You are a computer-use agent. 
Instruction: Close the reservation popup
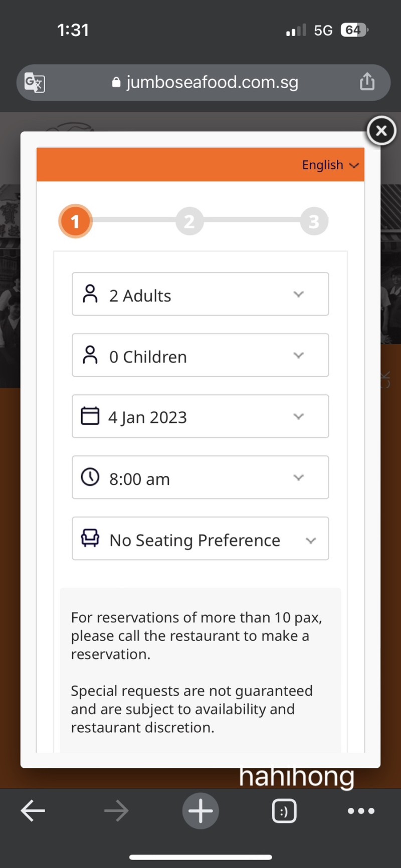[381, 131]
